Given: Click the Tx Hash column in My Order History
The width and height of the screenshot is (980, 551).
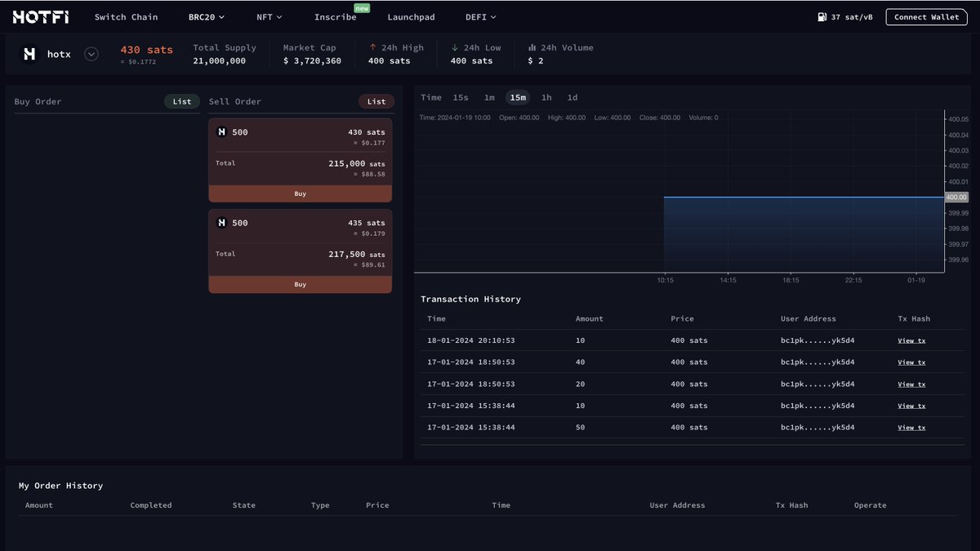Looking at the screenshot, I should pos(791,505).
